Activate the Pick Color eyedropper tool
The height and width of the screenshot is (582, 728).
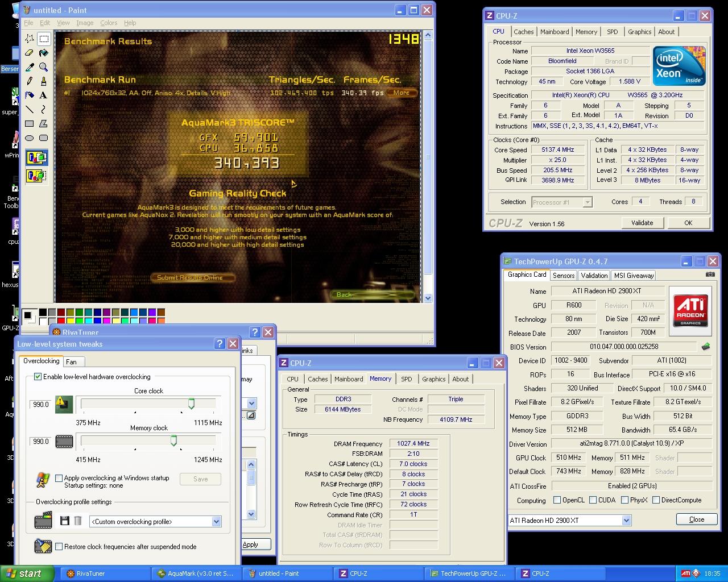[30, 67]
